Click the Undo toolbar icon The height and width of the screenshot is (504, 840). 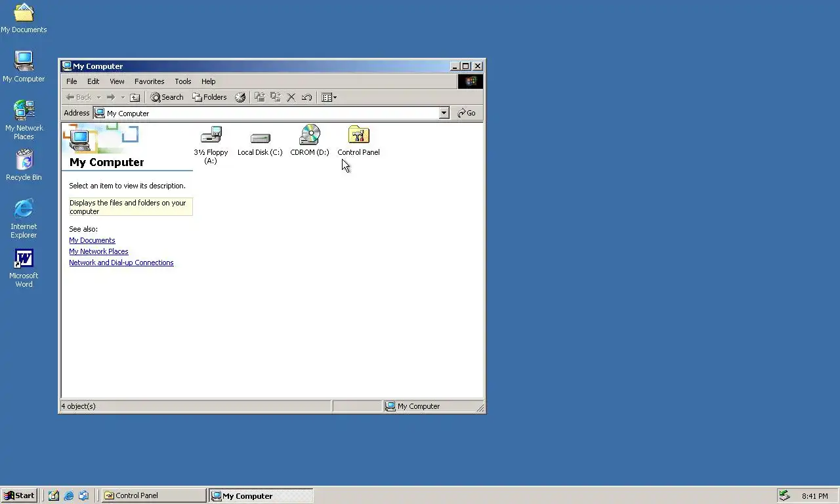306,97
